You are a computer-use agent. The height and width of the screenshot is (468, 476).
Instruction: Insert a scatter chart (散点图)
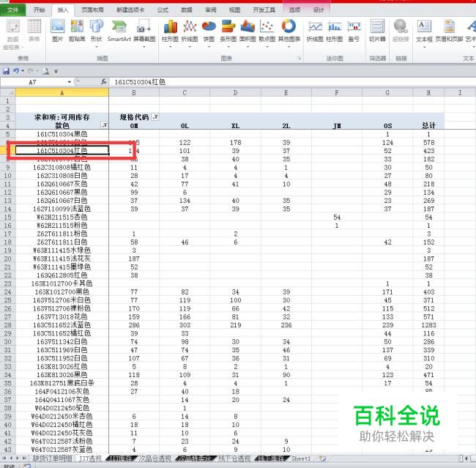[x=267, y=30]
